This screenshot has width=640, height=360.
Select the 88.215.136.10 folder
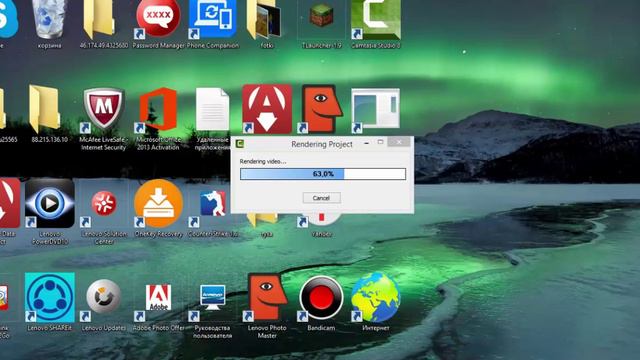45,109
